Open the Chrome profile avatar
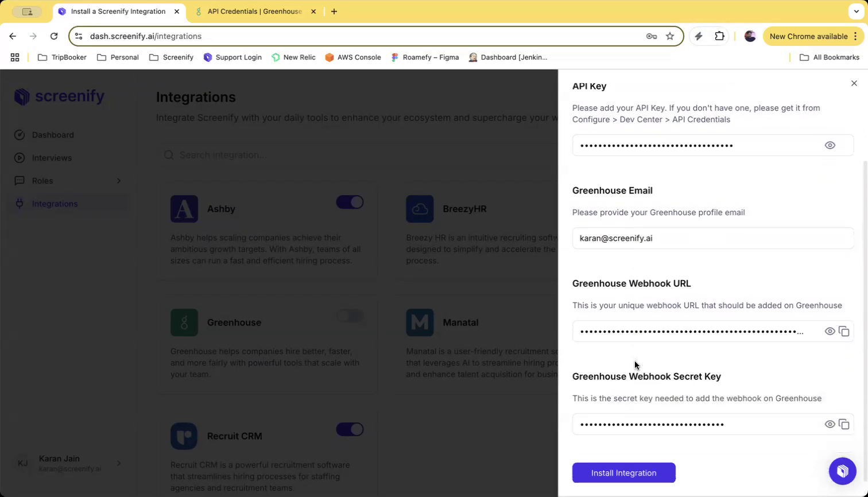 pyautogui.click(x=750, y=36)
